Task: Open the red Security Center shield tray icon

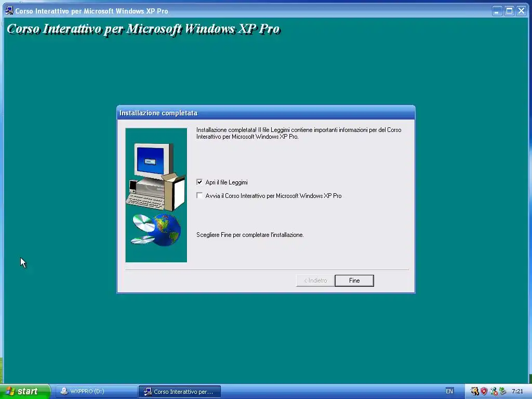Action: tap(484, 391)
